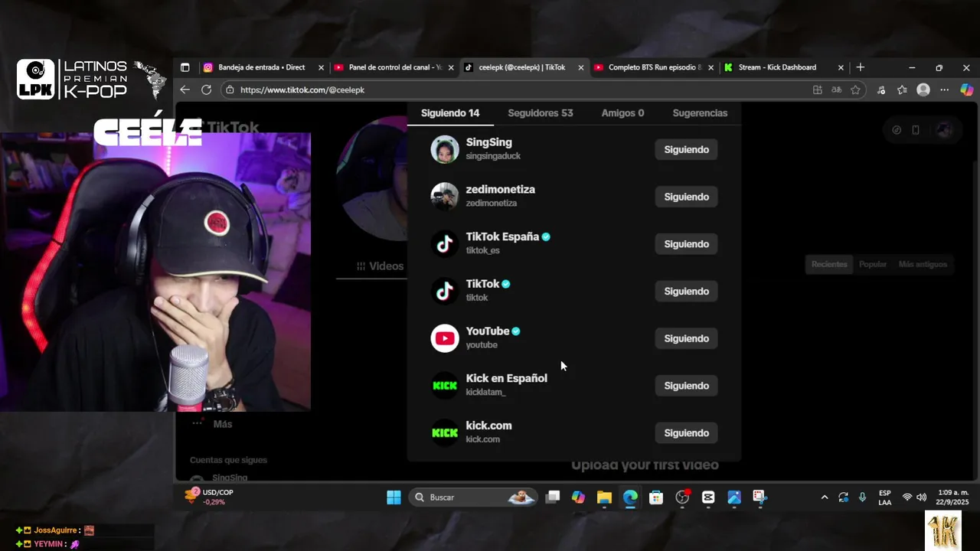The image size is (980, 551).
Task: Unfollow SingSing via Siguiendo button
Action: [686, 149]
